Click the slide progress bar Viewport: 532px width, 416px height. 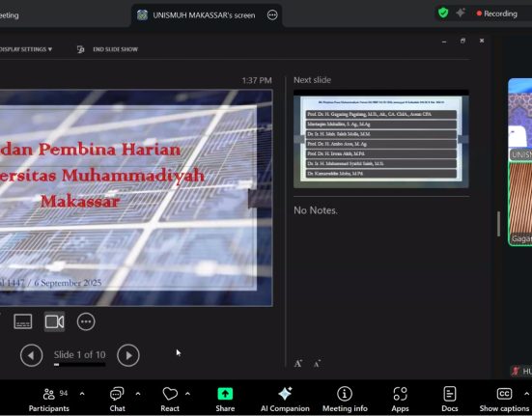79,365
